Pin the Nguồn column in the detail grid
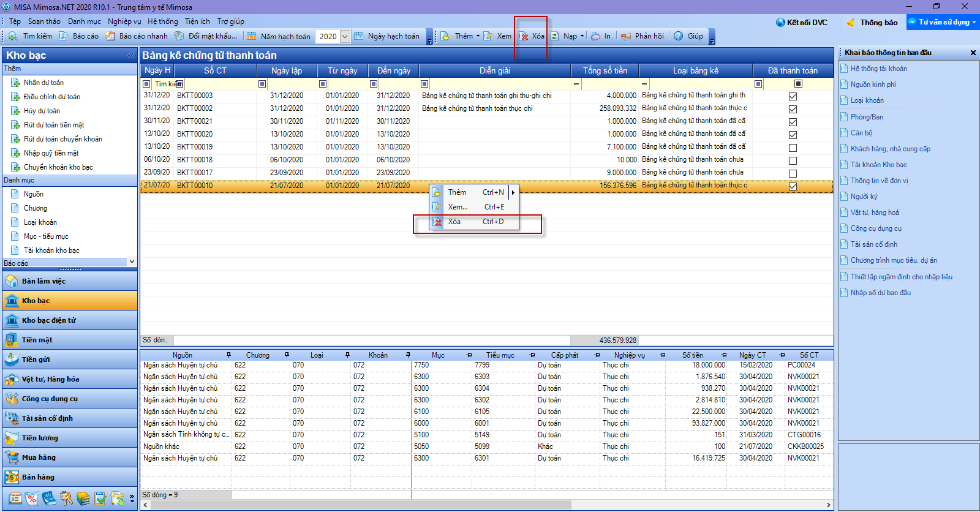The width and height of the screenshot is (980, 512). [x=228, y=355]
